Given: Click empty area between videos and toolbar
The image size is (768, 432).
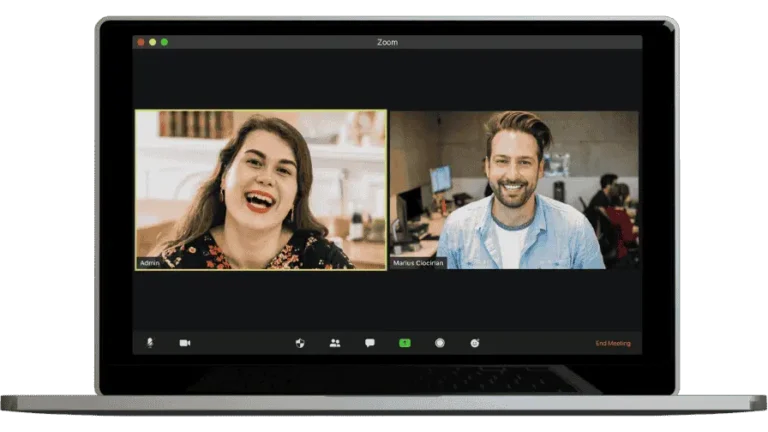Looking at the screenshot, I should (x=387, y=300).
